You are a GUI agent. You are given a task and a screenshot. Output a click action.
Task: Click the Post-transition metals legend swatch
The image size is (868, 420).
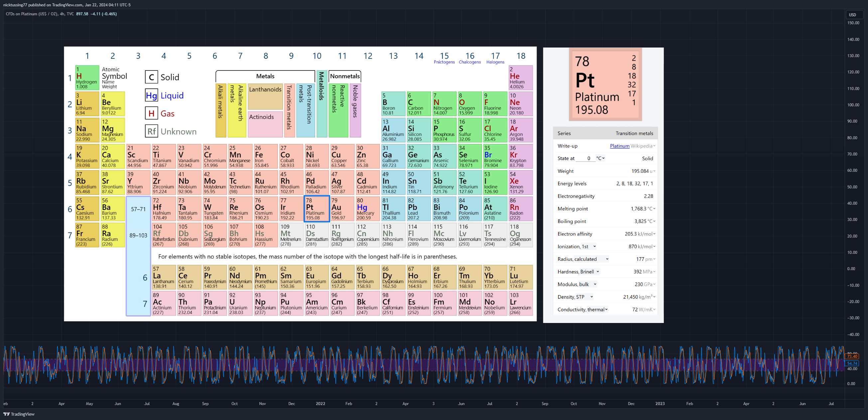(x=306, y=110)
